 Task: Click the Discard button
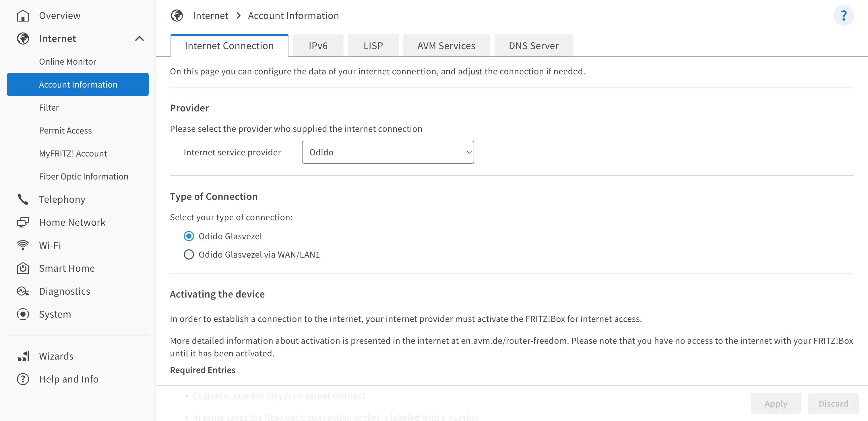point(833,403)
